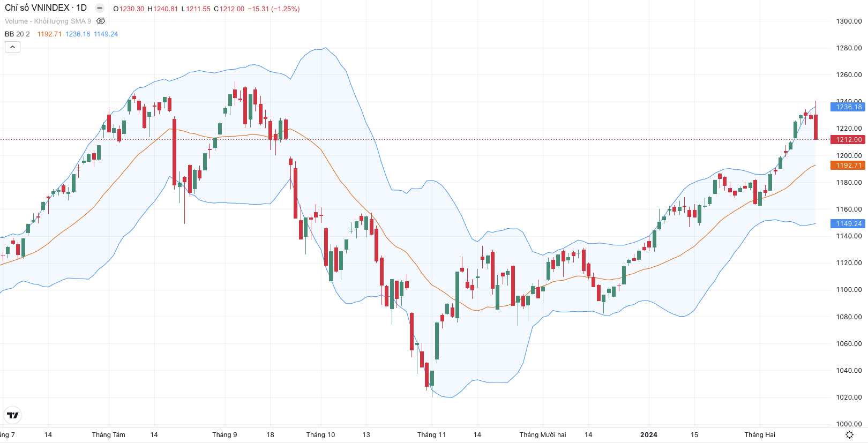Click the 1180.00 price scale label
Image resolution: width=868 pixels, height=443 pixels.
pos(849,183)
